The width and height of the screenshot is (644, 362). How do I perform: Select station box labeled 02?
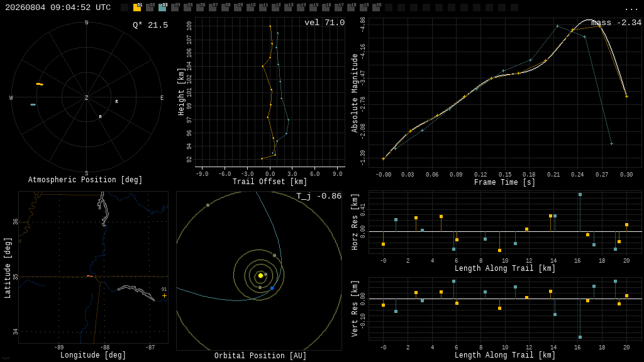pos(150,8)
